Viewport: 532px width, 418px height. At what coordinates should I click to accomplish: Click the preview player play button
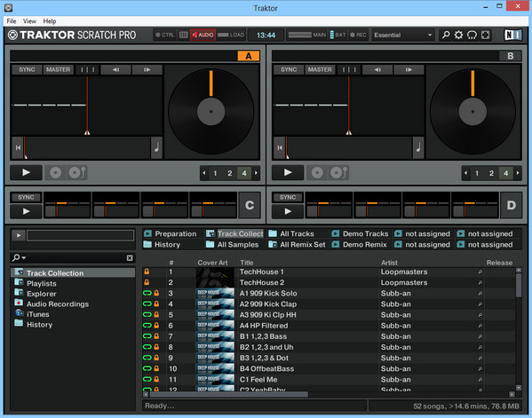click(19, 235)
